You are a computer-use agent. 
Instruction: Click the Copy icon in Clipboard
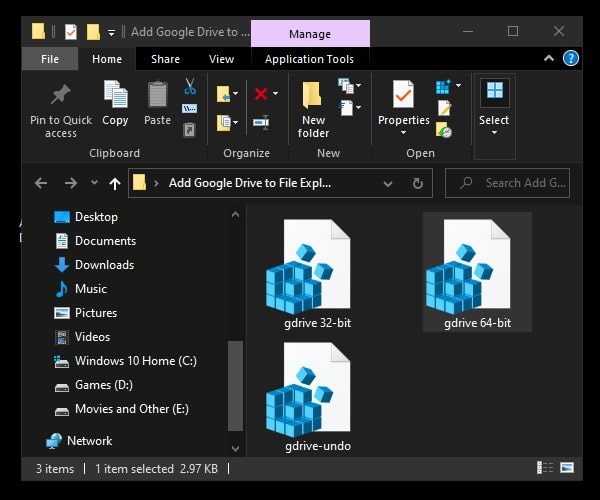click(116, 94)
